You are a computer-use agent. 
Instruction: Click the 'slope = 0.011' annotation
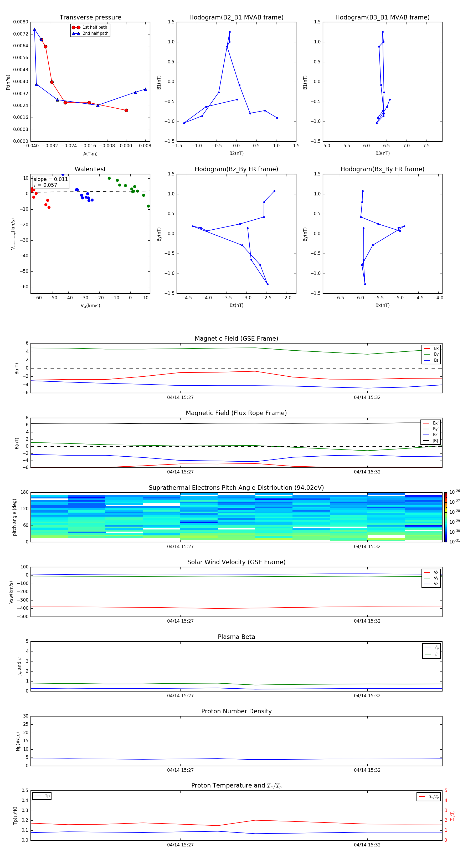click(x=50, y=179)
